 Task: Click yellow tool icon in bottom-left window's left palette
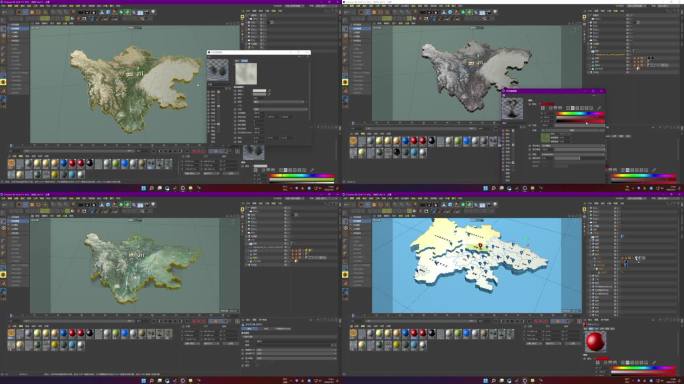(3, 274)
